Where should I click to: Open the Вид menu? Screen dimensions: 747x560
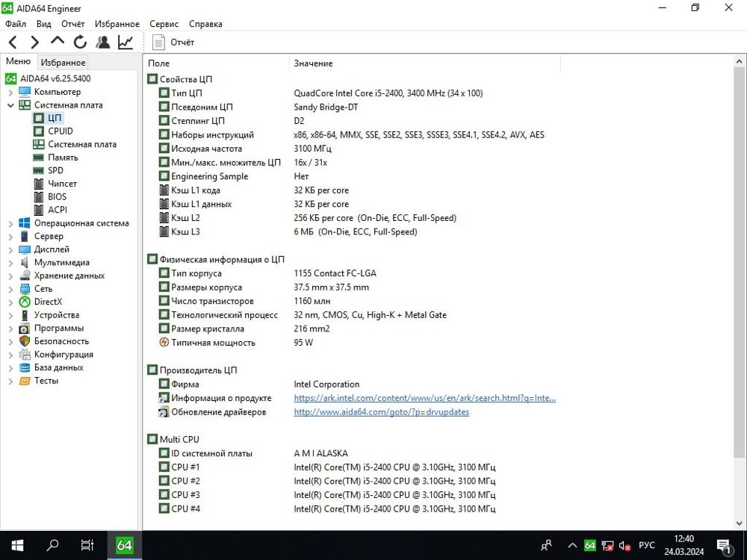44,24
